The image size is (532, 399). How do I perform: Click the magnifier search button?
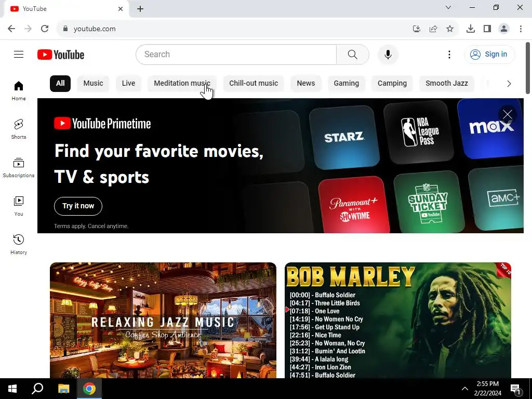click(x=353, y=54)
